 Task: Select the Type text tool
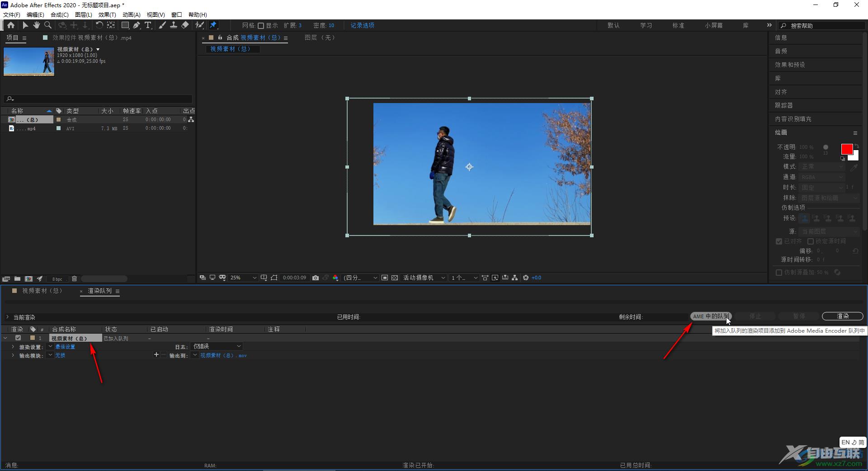point(148,25)
